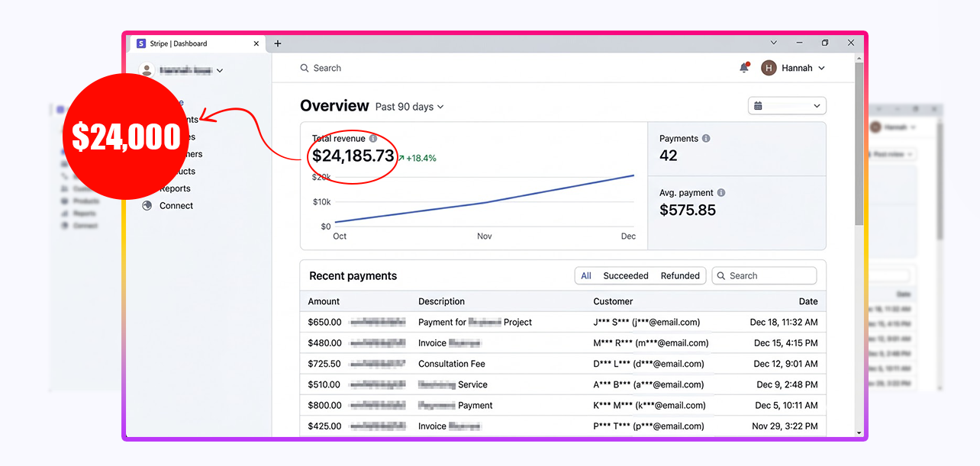Viewport: 980px width, 466px height.
Task: Select the Refunded payments filter
Action: pos(680,276)
